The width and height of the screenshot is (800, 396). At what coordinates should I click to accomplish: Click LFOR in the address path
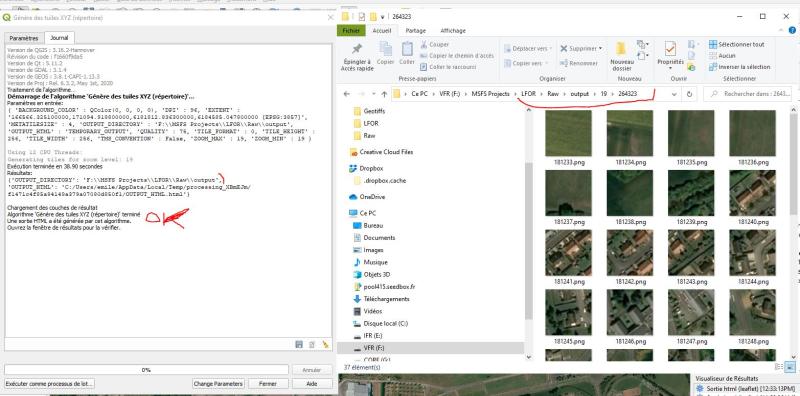coord(529,94)
